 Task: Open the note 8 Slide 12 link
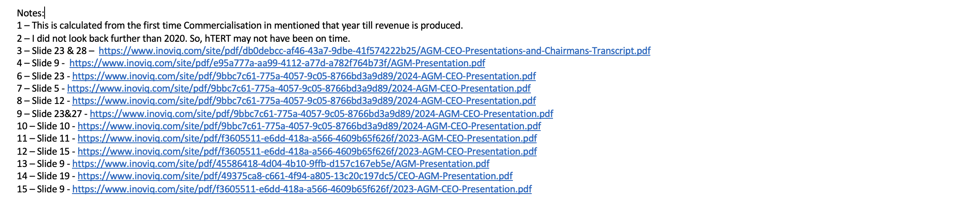coord(303,101)
